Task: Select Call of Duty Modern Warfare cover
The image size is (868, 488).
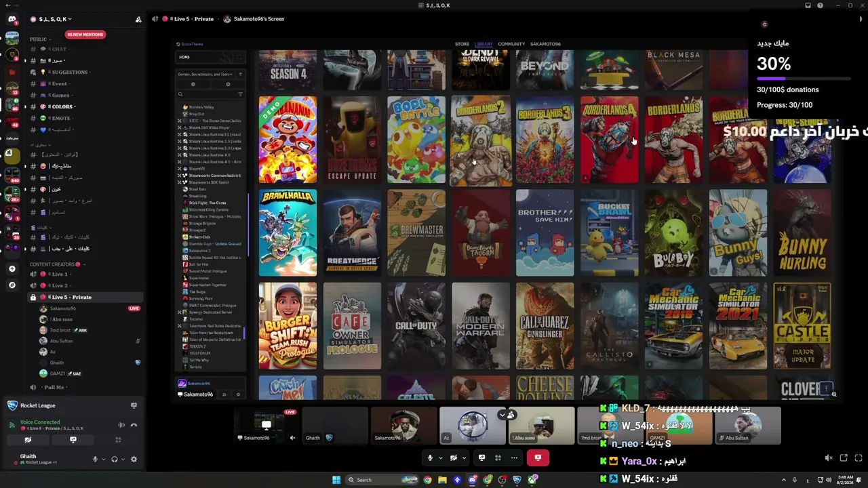Action: [481, 326]
